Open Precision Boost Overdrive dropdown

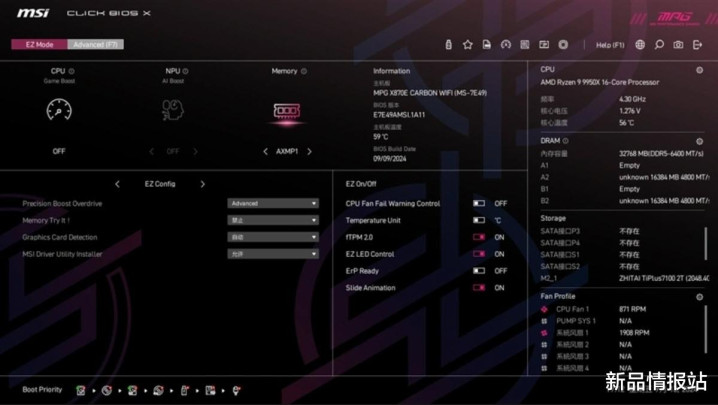click(x=273, y=203)
